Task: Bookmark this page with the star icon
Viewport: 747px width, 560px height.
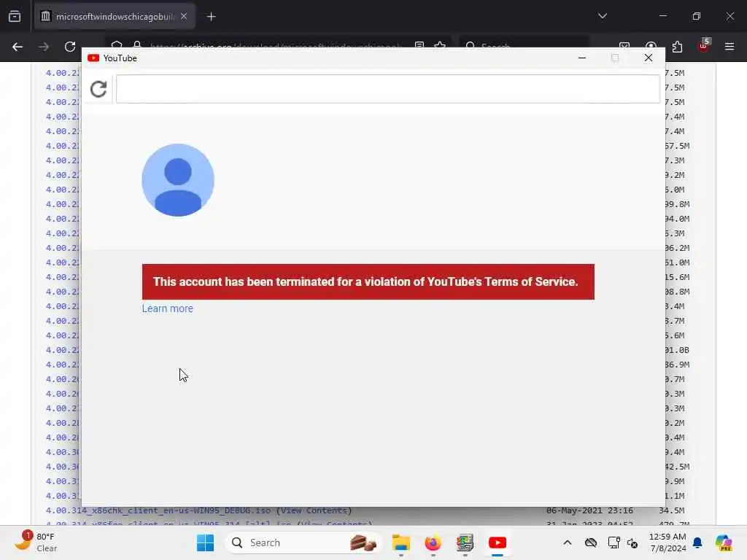Action: pos(440,46)
